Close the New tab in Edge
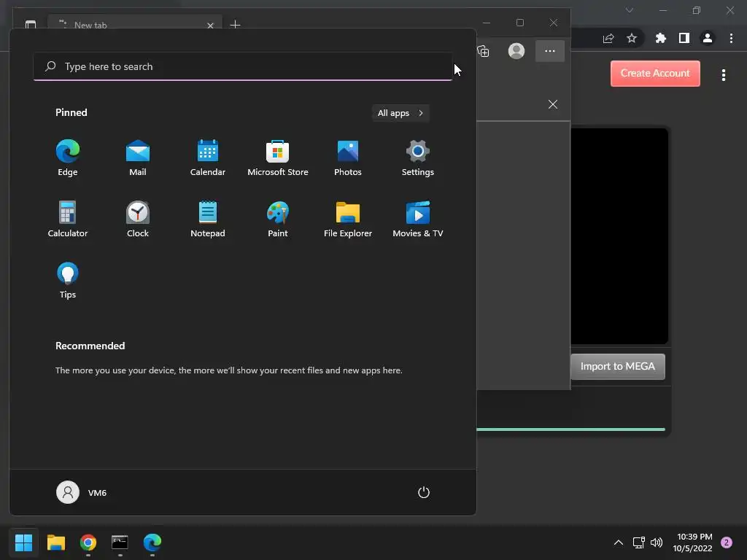 [210, 26]
